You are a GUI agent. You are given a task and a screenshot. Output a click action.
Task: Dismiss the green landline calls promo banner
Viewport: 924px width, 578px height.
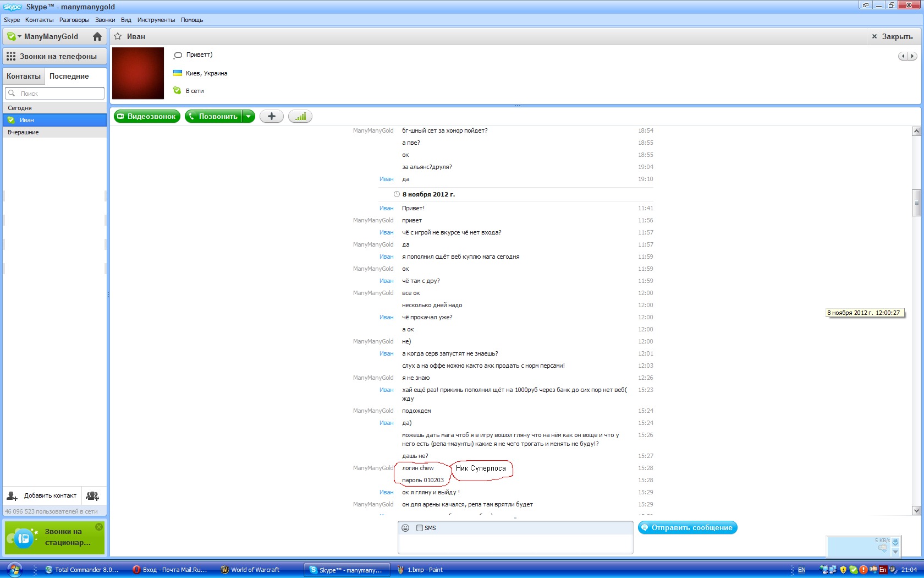(x=99, y=527)
